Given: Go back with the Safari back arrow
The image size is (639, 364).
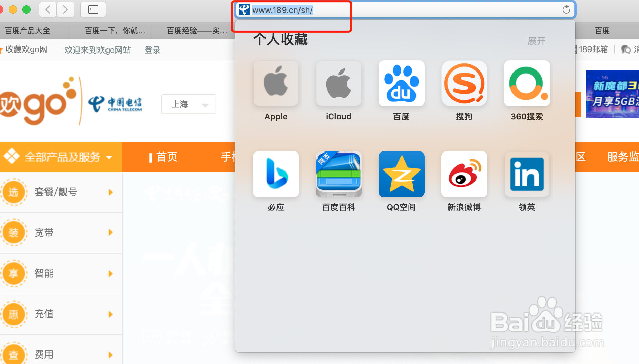Looking at the screenshot, I should tap(48, 9).
